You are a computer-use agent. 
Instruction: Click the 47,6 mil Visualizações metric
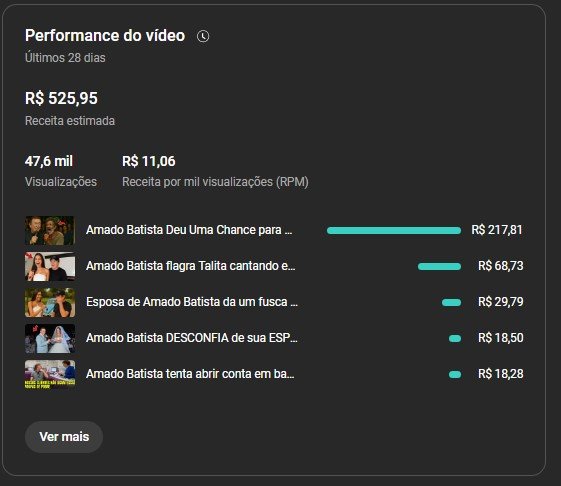click(61, 171)
